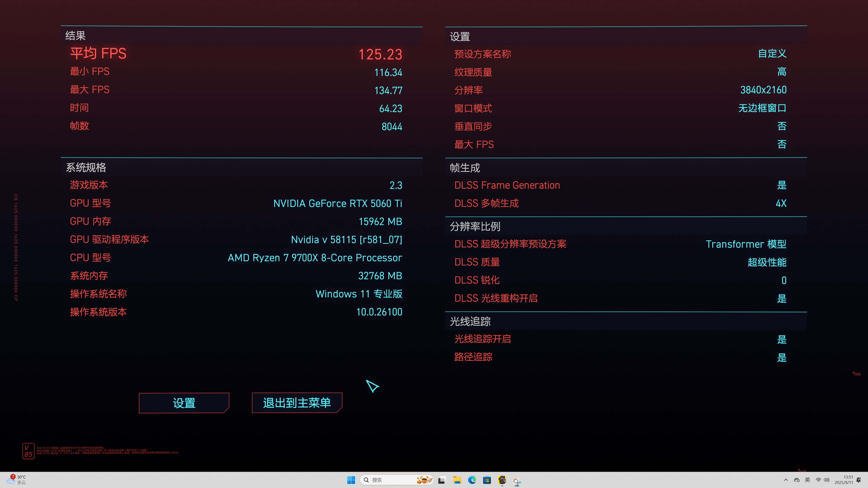Click the 平均 FPS result row
Viewport: 868px width, 488px height.
(236, 54)
